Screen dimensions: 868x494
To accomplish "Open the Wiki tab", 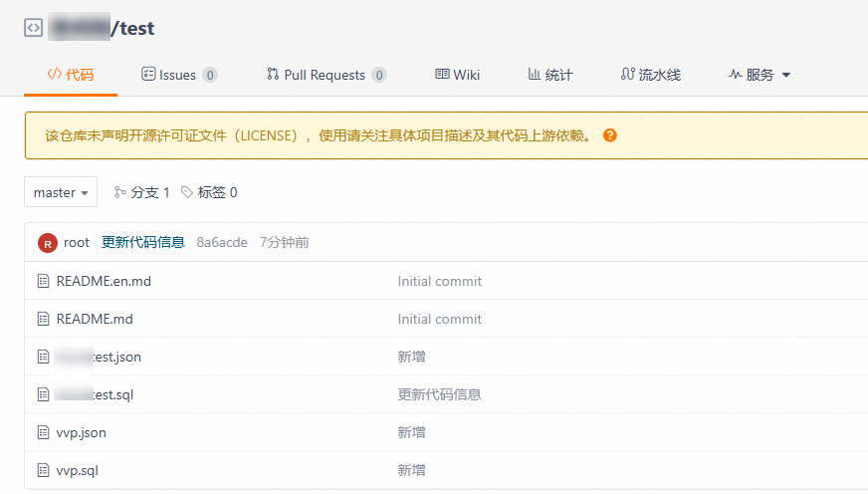I will pos(457,75).
